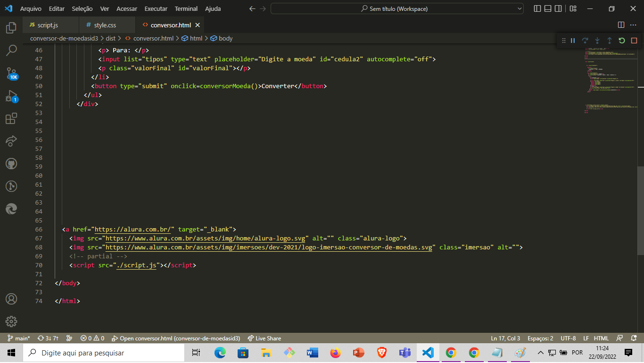Change file encoding UTF-8
Image resolution: width=644 pixels, height=363 pixels.
[568, 338]
